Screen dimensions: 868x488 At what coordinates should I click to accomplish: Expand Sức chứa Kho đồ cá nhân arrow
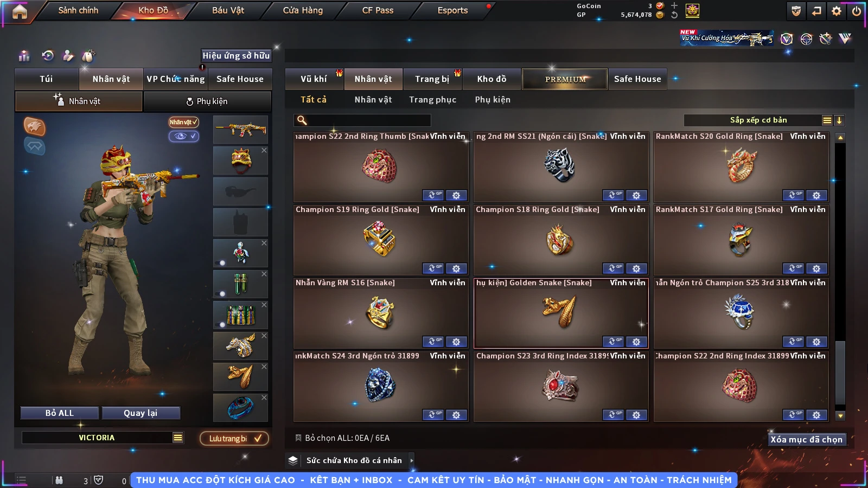(412, 460)
